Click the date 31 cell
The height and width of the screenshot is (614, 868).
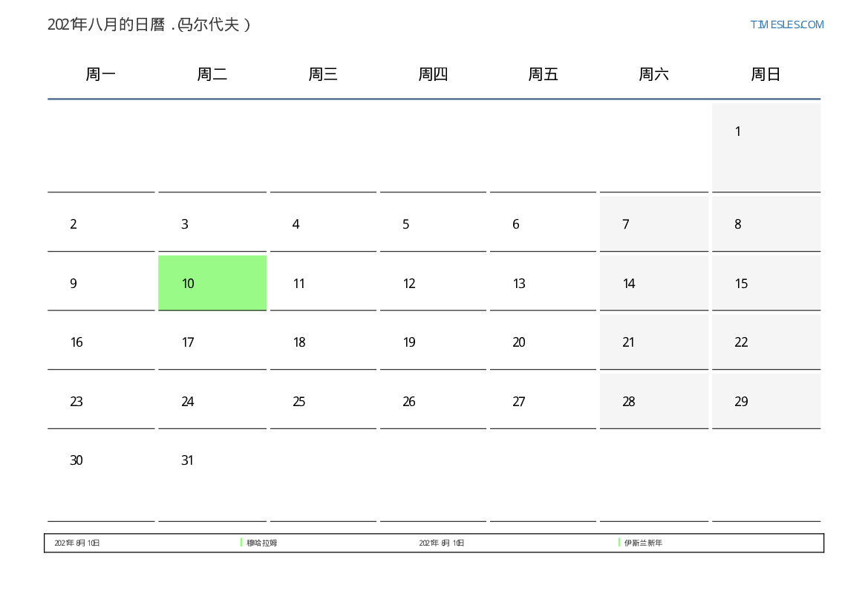pyautogui.click(x=212, y=477)
